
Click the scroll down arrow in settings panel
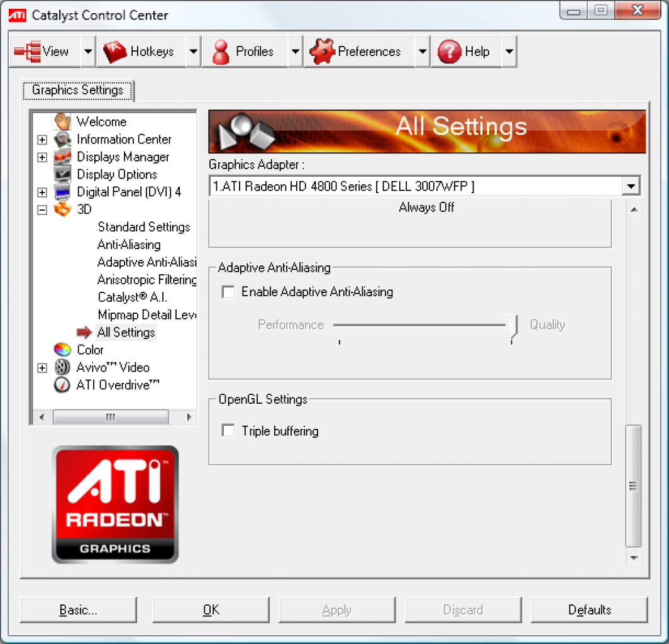click(634, 558)
